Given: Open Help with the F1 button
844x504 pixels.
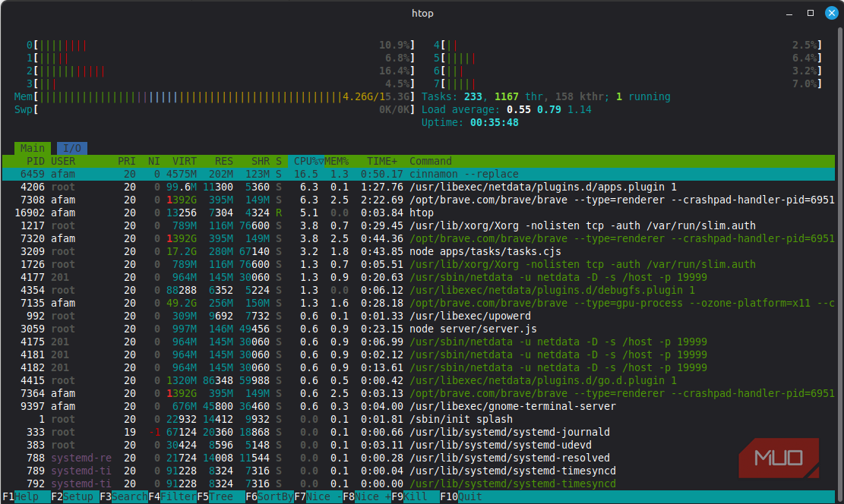Looking at the screenshot, I should (x=27, y=496).
